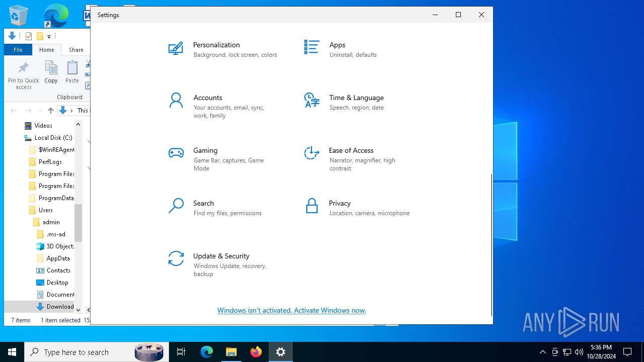Select Downloads in the navigation tree
644x362 pixels.
coord(55,306)
